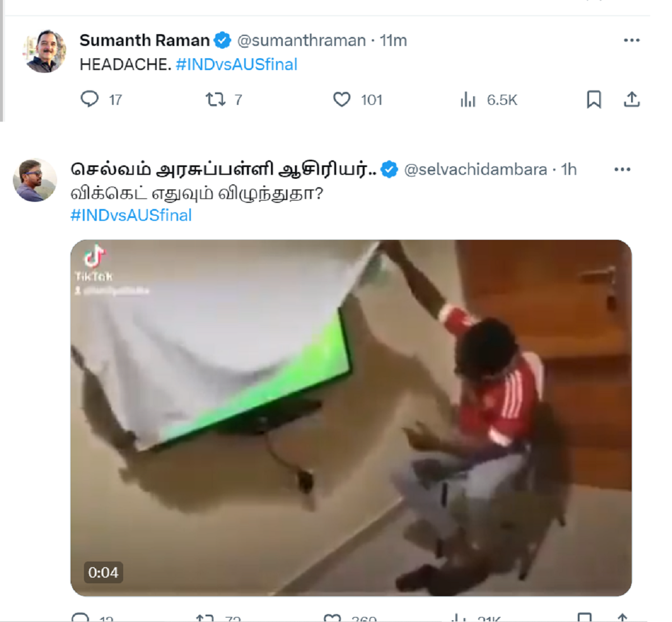Open more options for selvachidambara's tweet
The height and width of the screenshot is (622, 672).
tap(622, 169)
